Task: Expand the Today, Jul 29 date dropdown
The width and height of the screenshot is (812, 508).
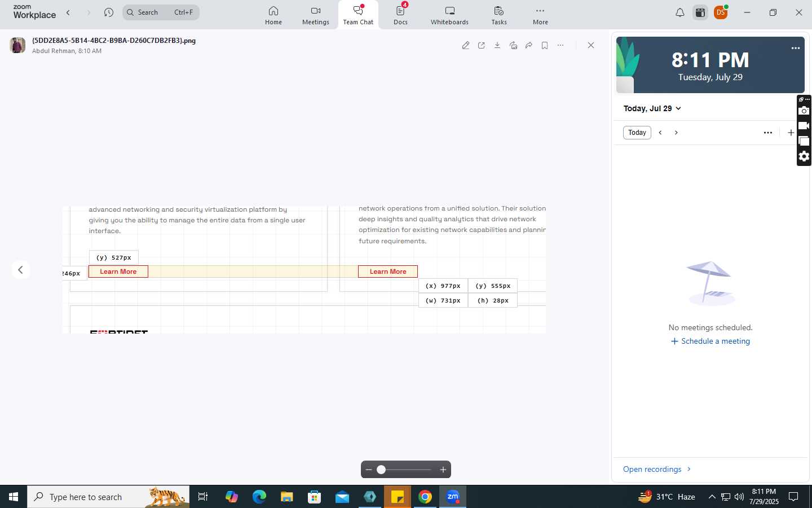Action: [652, 108]
